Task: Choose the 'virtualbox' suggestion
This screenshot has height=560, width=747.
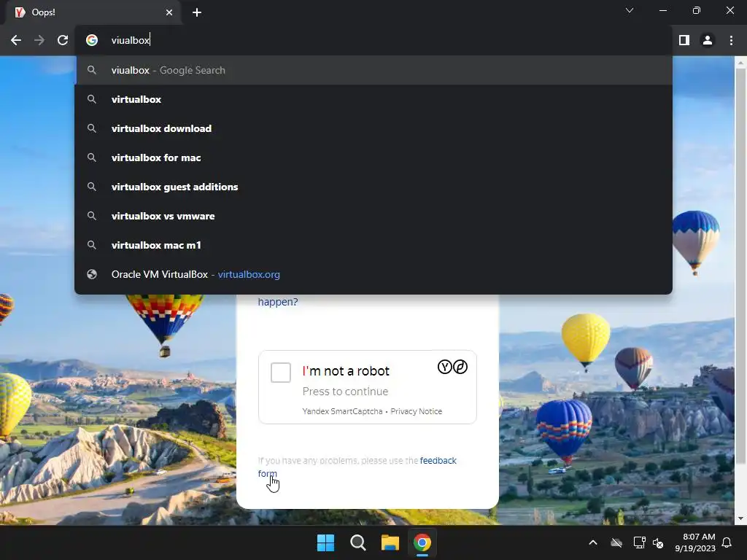Action: 373,99
